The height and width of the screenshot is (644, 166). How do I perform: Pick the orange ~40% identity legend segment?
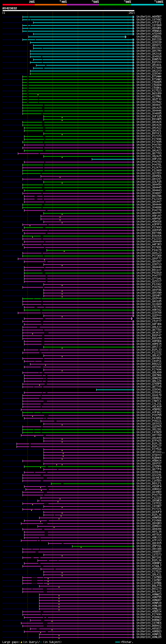tap(51, 5)
